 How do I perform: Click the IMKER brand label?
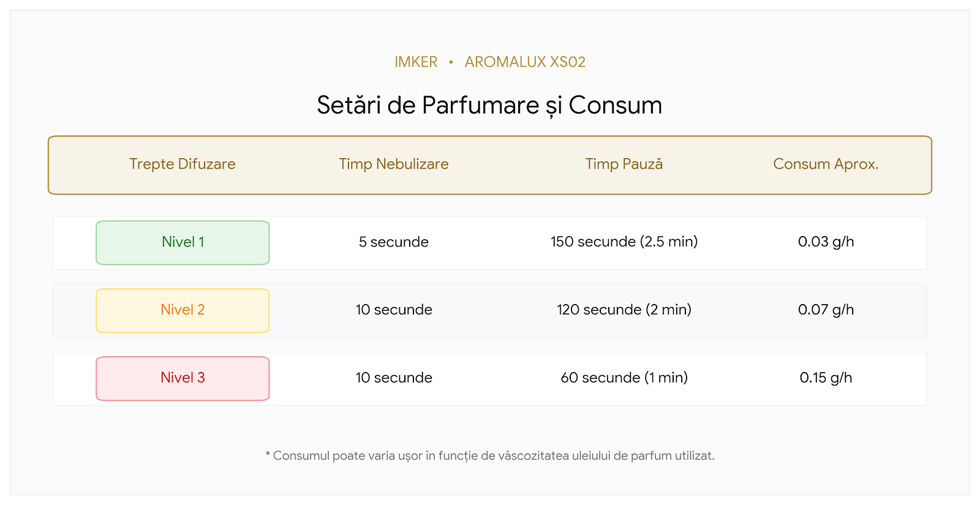416,62
